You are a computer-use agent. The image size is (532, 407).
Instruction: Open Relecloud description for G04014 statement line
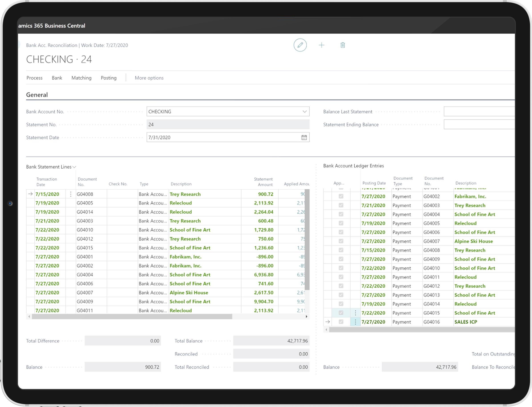click(181, 212)
